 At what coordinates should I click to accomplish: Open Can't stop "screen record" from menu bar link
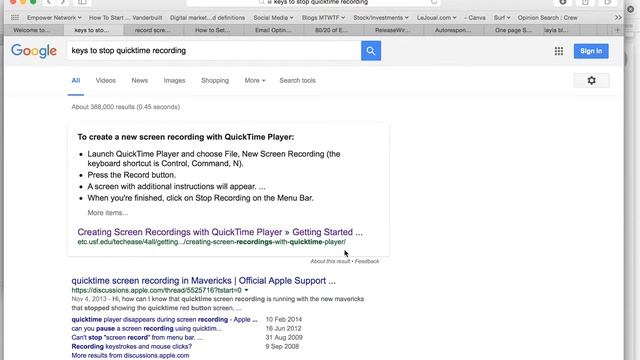[137, 337]
